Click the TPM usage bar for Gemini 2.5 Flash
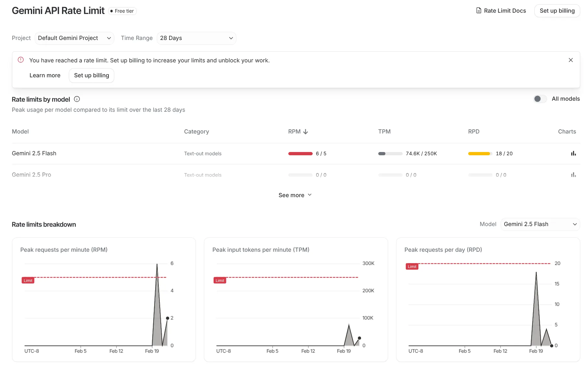 click(x=390, y=154)
